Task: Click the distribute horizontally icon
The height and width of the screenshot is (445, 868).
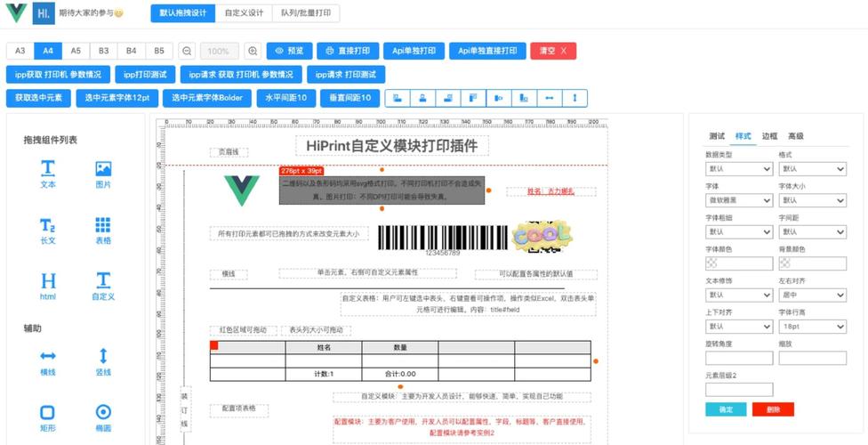Action: click(x=550, y=98)
